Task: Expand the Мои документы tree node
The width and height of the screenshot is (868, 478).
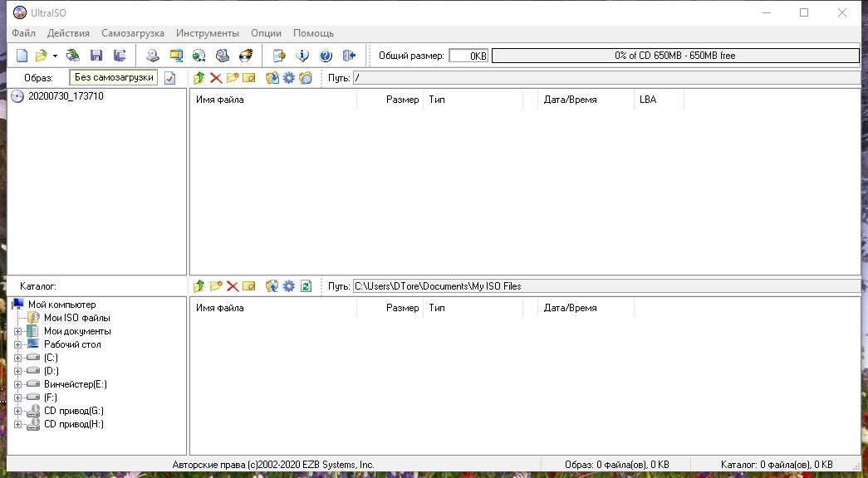Action: 17,331
